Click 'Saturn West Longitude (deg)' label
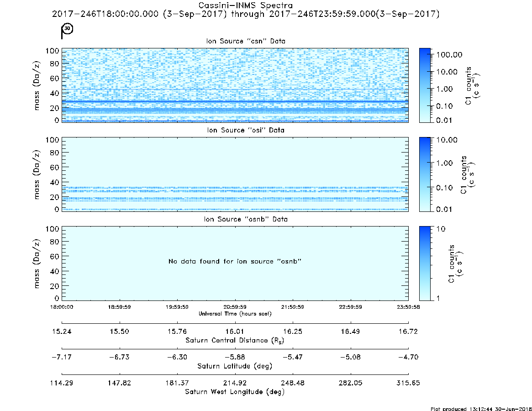This screenshot has height=411, width=532. pyautogui.click(x=235, y=392)
